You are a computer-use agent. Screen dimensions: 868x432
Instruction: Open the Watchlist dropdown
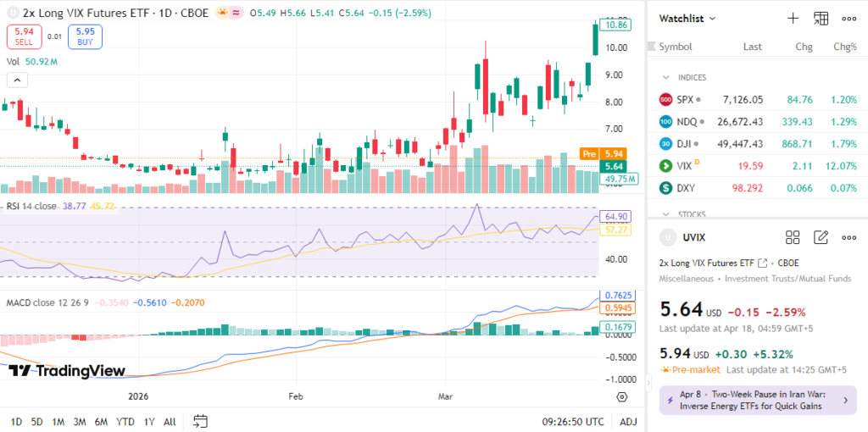[687, 18]
